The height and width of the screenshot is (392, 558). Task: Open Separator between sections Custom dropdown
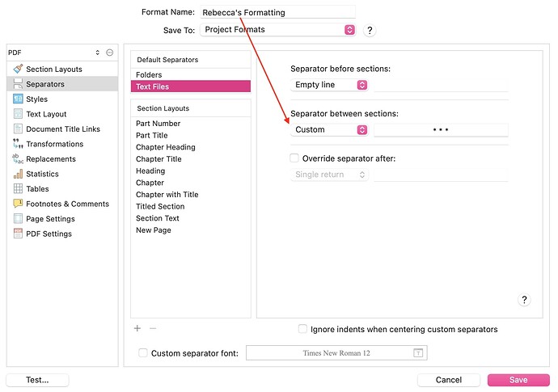pyautogui.click(x=329, y=129)
